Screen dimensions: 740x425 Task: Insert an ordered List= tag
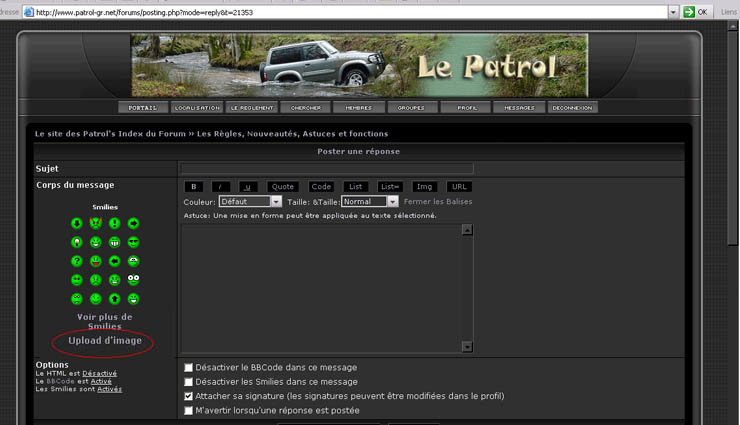(x=390, y=187)
